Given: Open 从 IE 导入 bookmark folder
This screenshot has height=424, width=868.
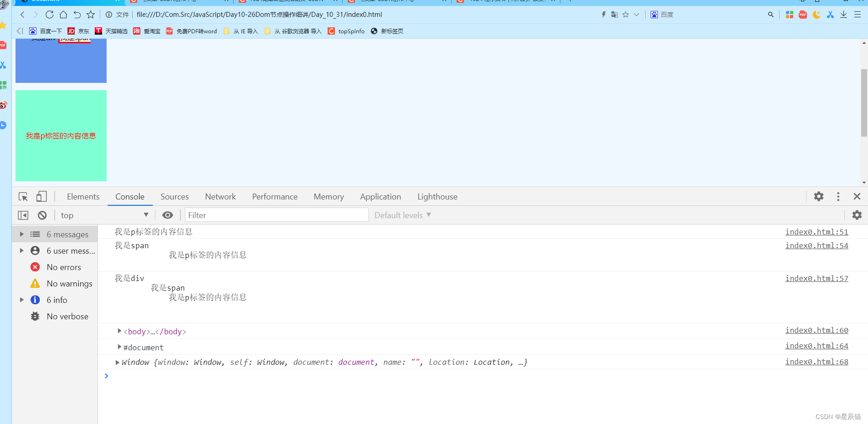Looking at the screenshot, I should tap(241, 31).
